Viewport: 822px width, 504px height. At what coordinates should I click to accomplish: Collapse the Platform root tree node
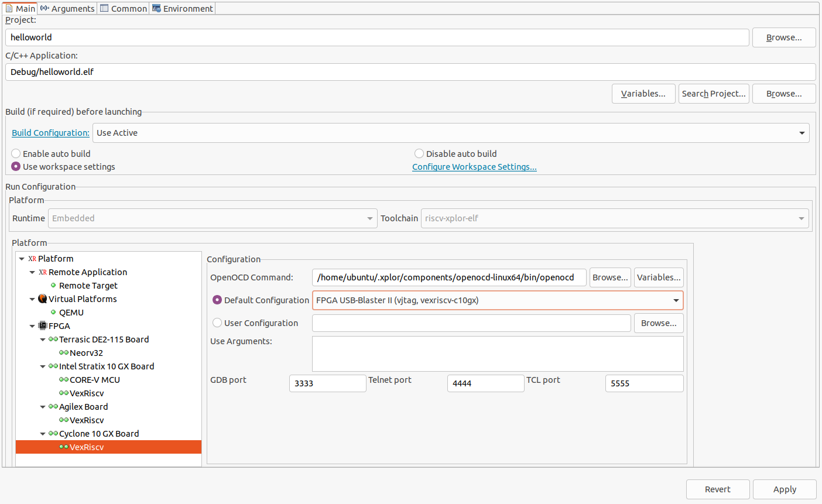coord(22,259)
